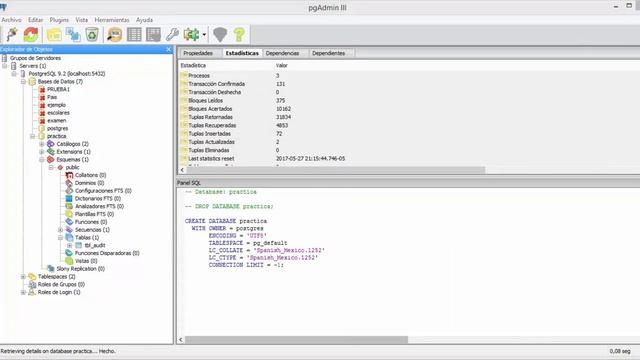Expand the Roles de Login (1) node
This screenshot has height=360, width=640.
coord(23,292)
